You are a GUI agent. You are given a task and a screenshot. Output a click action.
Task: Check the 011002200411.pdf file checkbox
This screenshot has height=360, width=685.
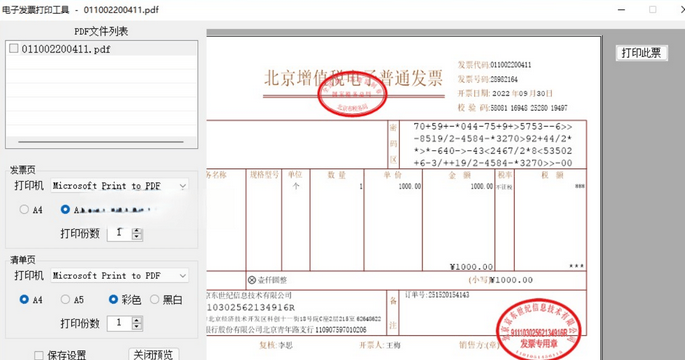(x=14, y=48)
